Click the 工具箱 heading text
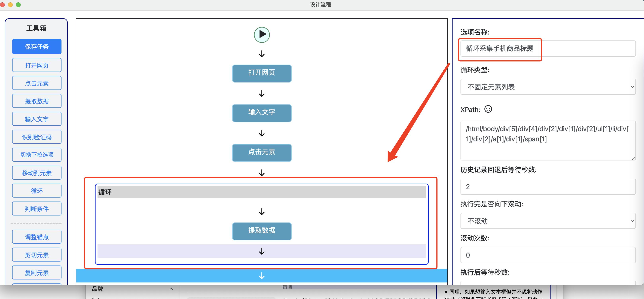 click(x=36, y=28)
